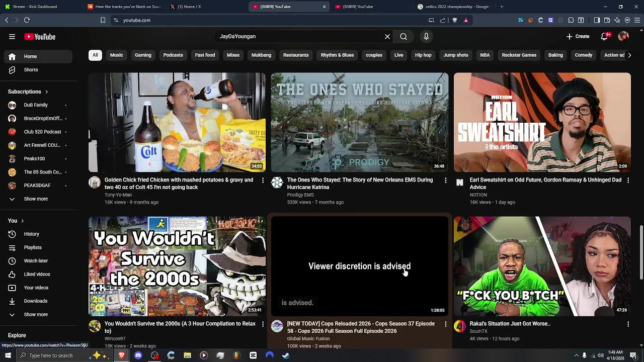Open the Create menu

click(578, 36)
